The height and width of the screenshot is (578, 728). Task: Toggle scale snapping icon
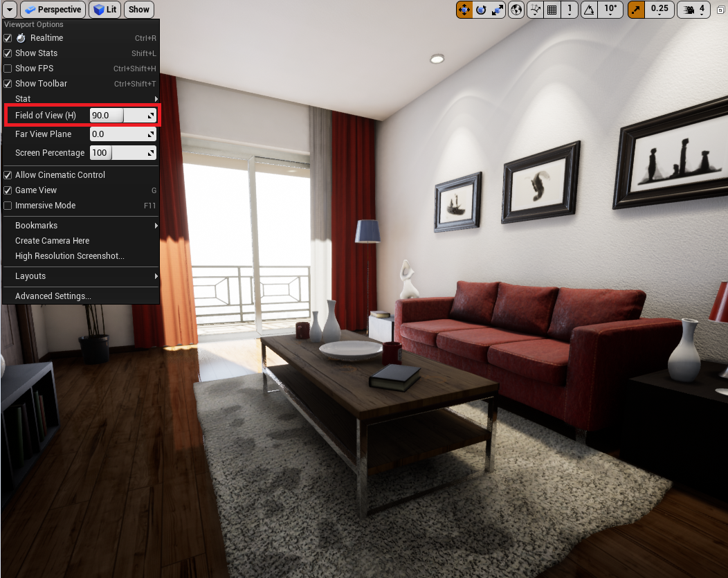636,10
